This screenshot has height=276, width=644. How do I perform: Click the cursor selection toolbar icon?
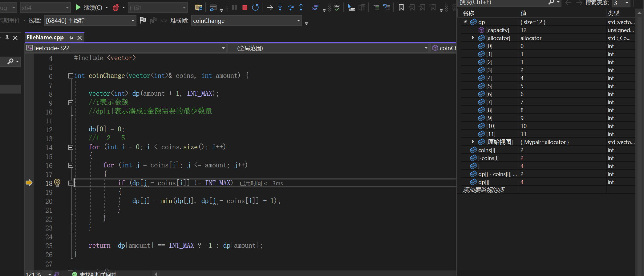tap(351, 7)
